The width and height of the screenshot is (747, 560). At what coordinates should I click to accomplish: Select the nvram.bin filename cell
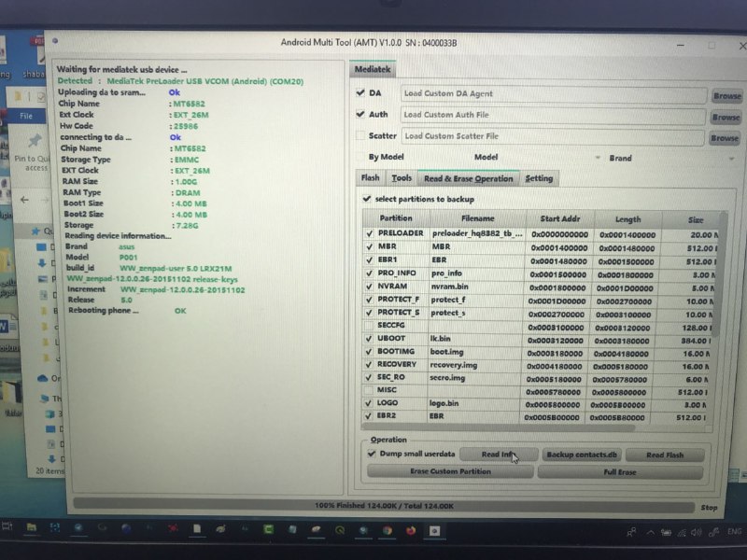[475, 287]
